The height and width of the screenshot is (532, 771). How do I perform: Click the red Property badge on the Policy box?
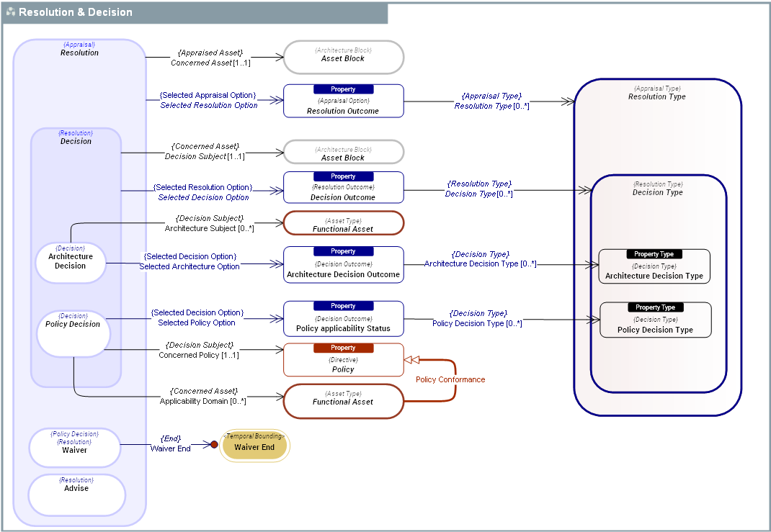(x=343, y=348)
